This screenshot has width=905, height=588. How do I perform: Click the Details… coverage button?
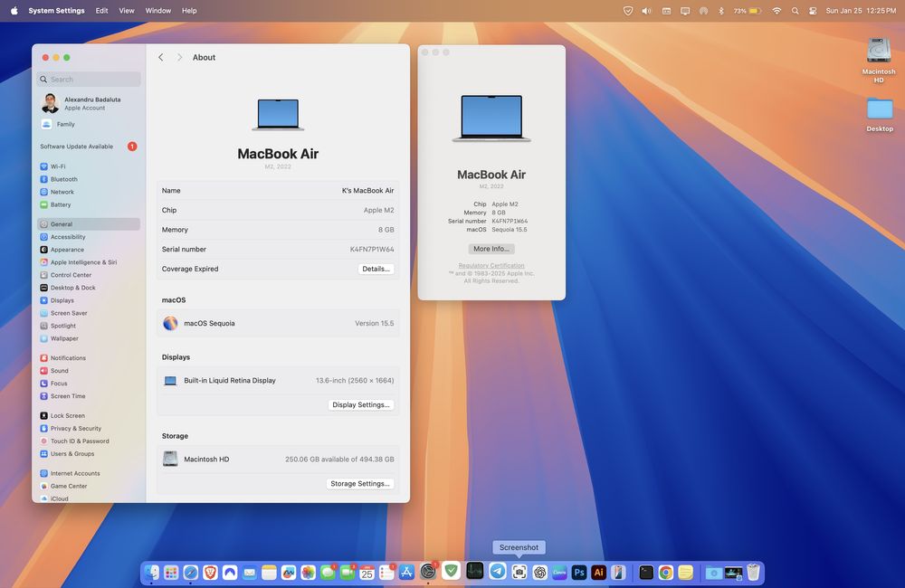pyautogui.click(x=376, y=269)
